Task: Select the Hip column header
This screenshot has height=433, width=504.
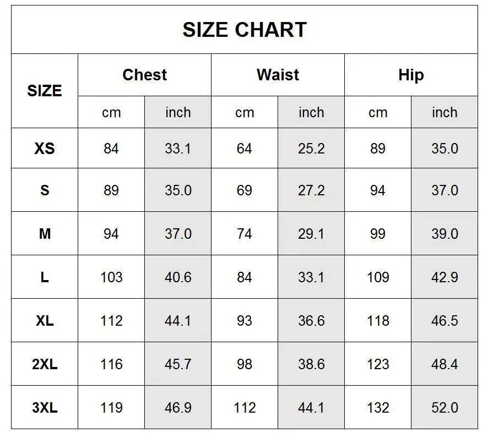Action: click(x=411, y=75)
